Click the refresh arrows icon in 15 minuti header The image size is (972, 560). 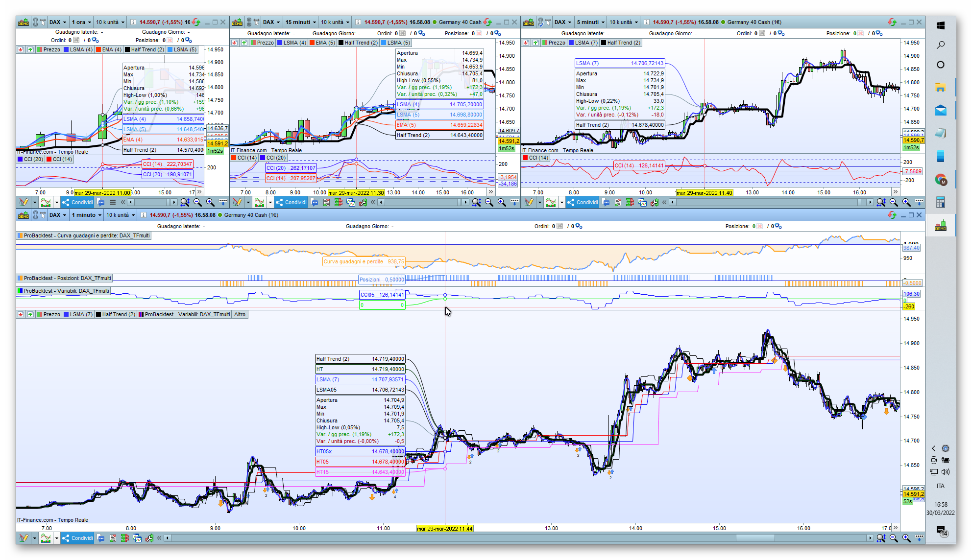pos(487,22)
